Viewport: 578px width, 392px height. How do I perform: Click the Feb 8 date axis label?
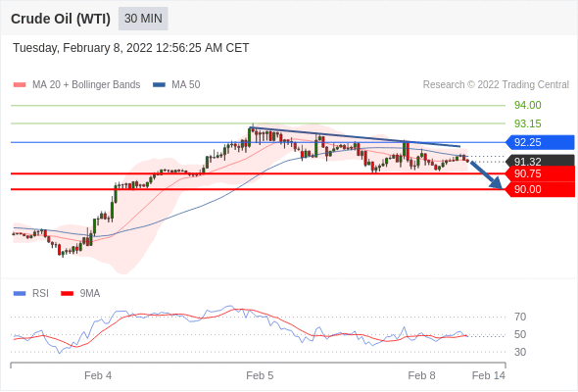click(421, 375)
